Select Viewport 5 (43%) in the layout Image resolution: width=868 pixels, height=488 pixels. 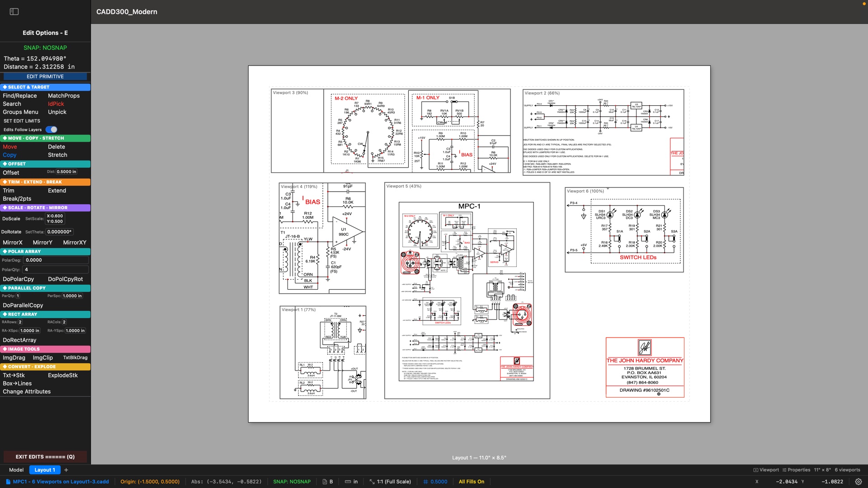click(467, 291)
